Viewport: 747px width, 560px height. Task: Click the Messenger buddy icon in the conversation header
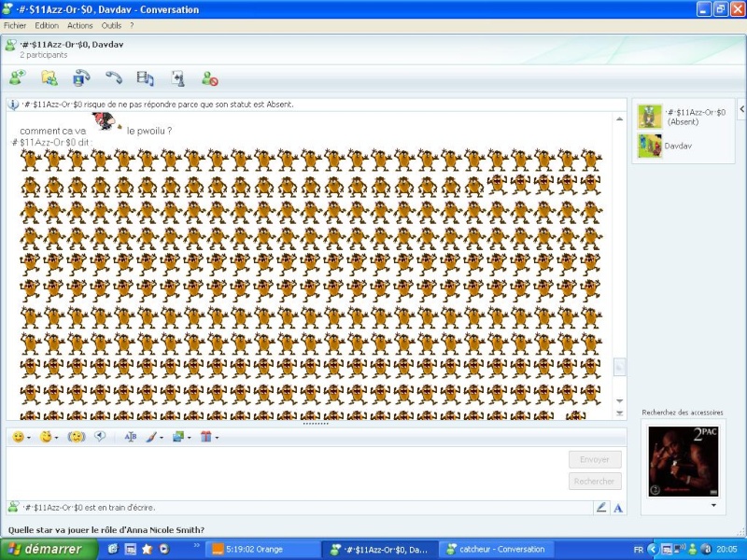tap(10, 45)
